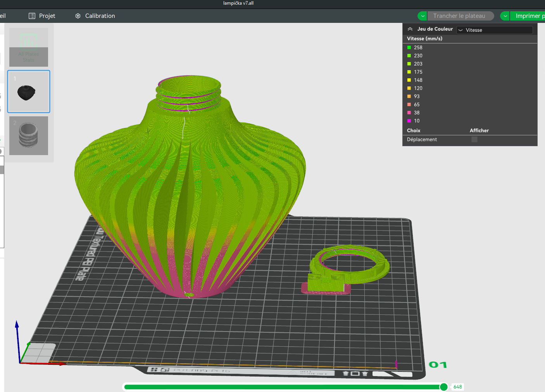This screenshot has width=545, height=392.
Task: Select plate 2 thumbnail
Action: pos(29,136)
